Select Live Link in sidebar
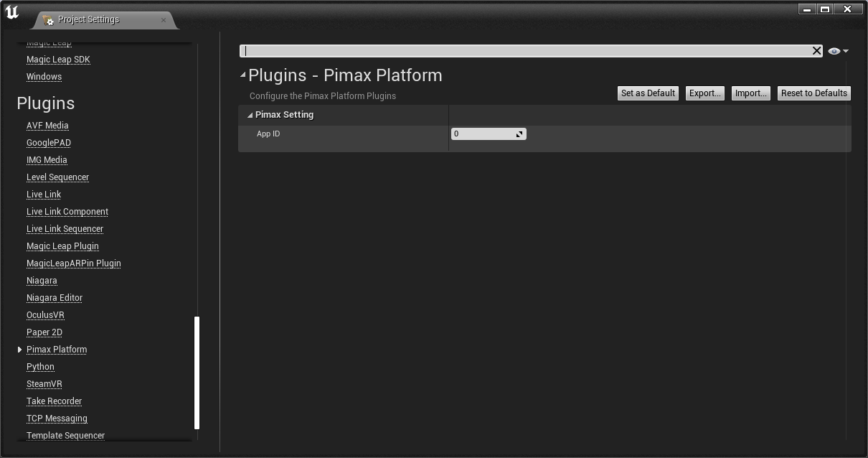The height and width of the screenshot is (458, 868). tap(44, 195)
